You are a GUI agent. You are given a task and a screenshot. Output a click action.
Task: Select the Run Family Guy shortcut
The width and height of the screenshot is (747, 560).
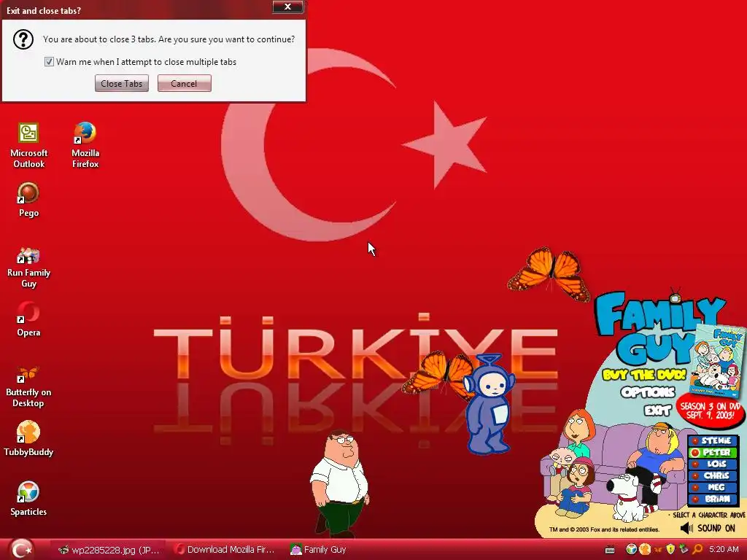pos(28,267)
